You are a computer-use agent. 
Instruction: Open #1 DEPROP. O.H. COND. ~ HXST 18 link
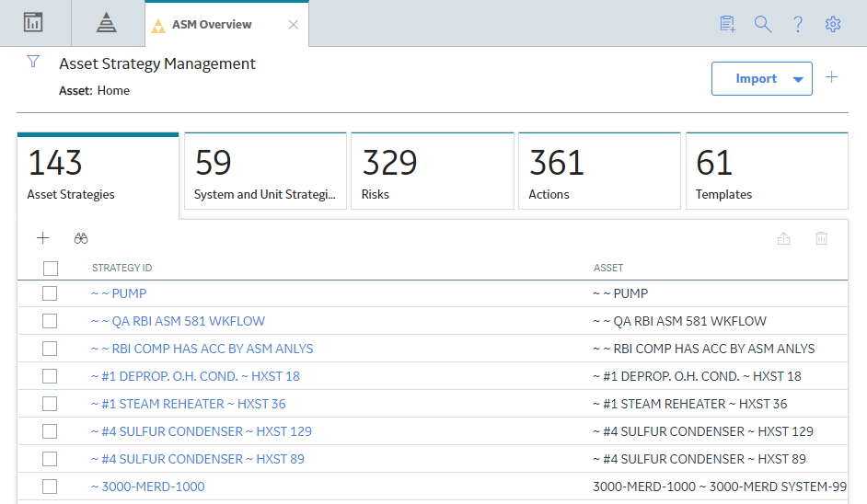click(x=196, y=376)
